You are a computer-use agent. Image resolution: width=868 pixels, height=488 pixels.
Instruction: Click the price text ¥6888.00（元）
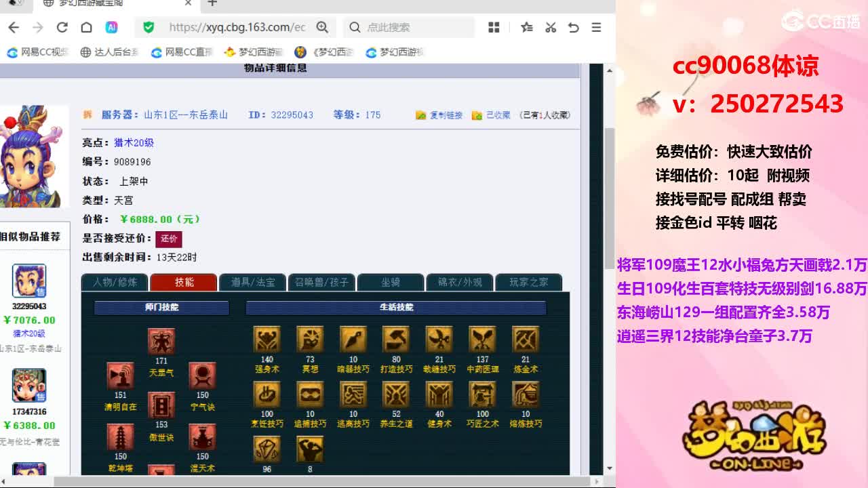[160, 220]
